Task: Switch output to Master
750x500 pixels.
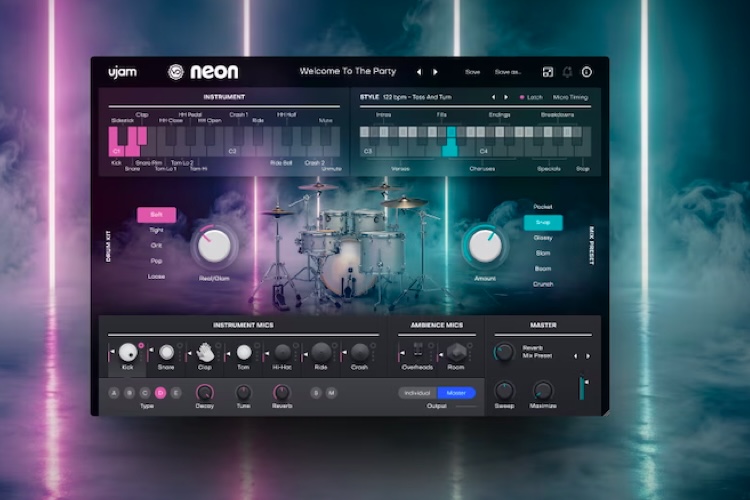Action: (456, 393)
